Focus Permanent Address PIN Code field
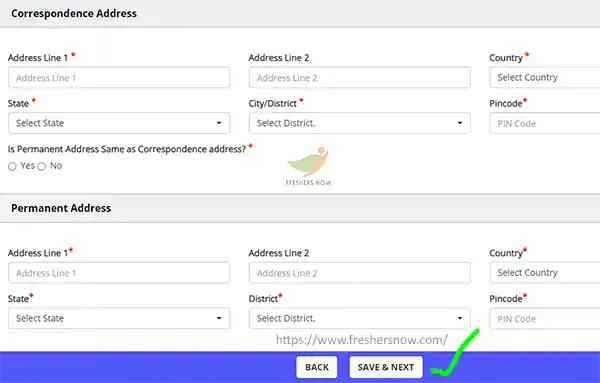 pyautogui.click(x=545, y=318)
